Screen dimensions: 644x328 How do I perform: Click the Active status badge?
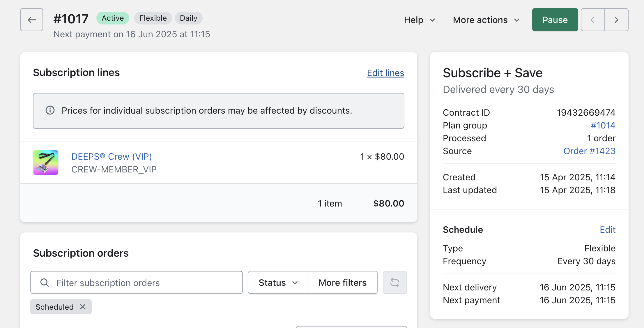(113, 18)
